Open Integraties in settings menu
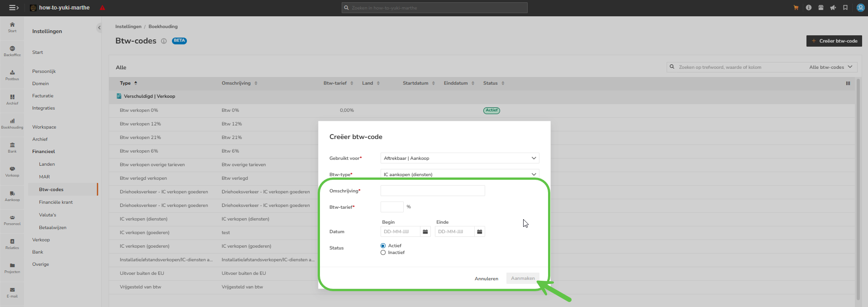 [43, 108]
